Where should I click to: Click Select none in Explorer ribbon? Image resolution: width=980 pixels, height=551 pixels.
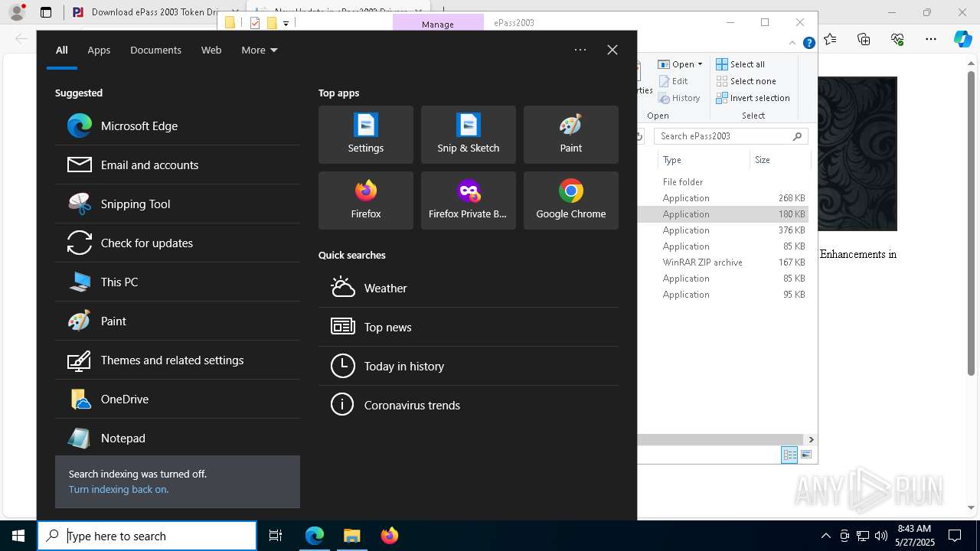coord(746,81)
